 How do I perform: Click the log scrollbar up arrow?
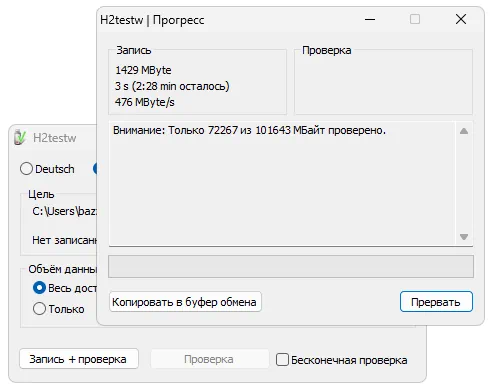464,131
